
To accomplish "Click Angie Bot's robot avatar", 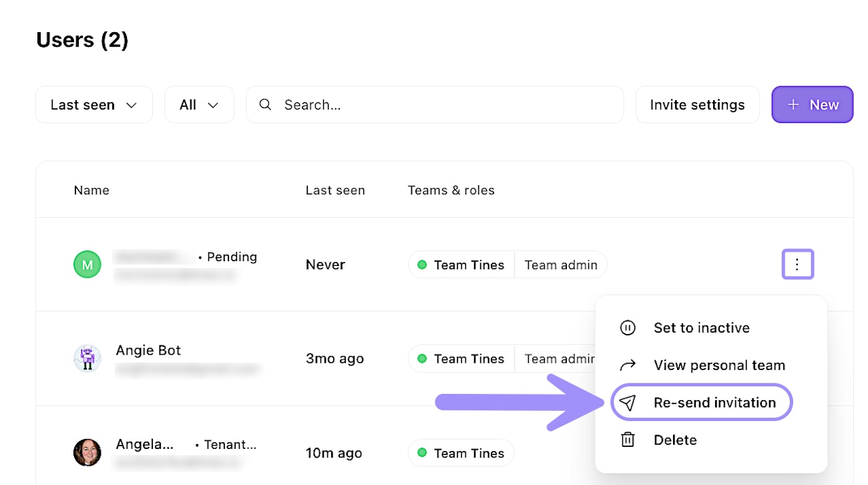I will point(87,359).
